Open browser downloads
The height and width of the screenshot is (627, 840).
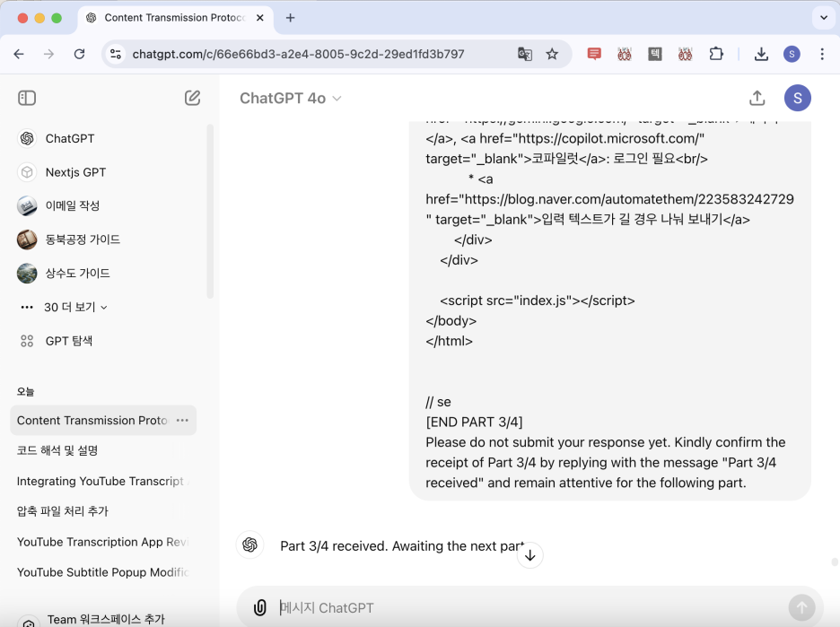click(x=761, y=54)
